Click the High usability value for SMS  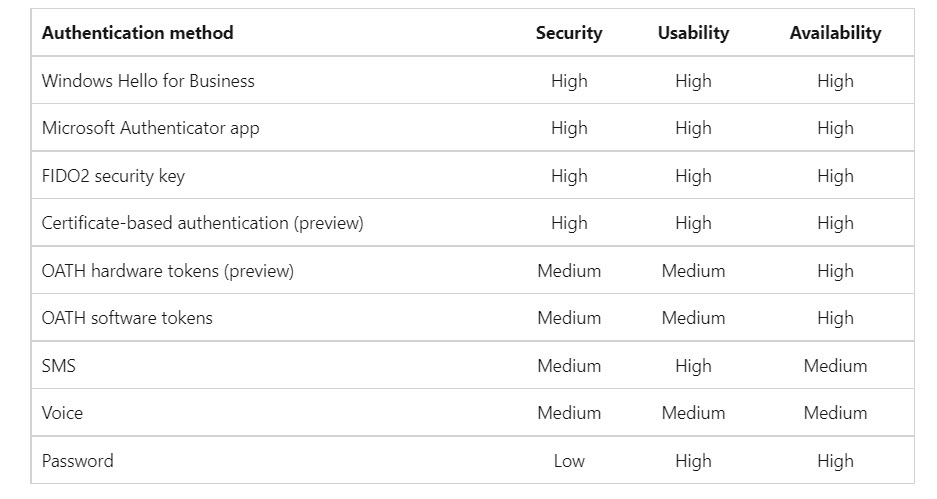coord(693,366)
